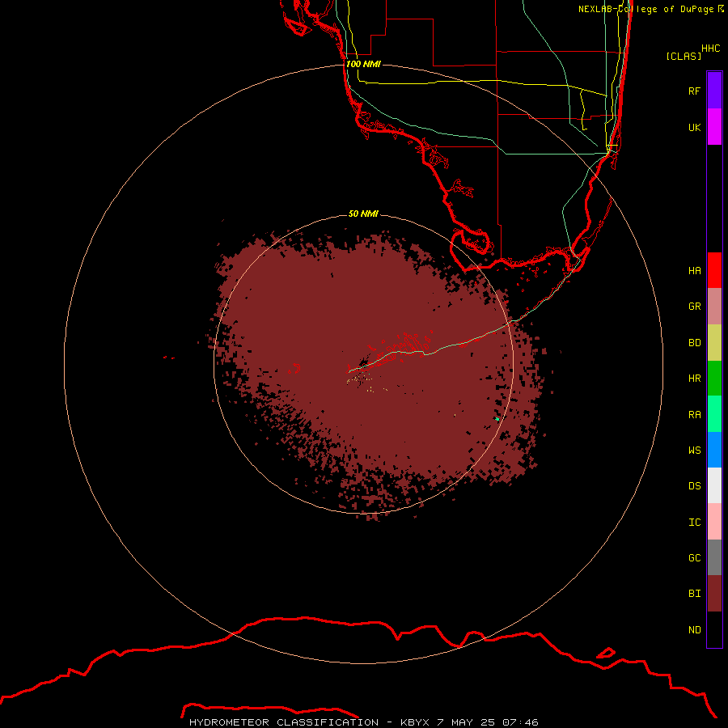The image size is (728, 728).
Task: Click the RF legend label
Action: click(x=694, y=91)
